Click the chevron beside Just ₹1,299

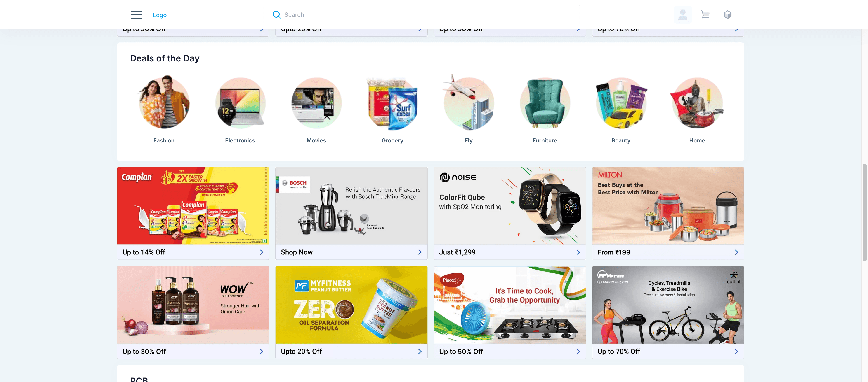point(578,252)
